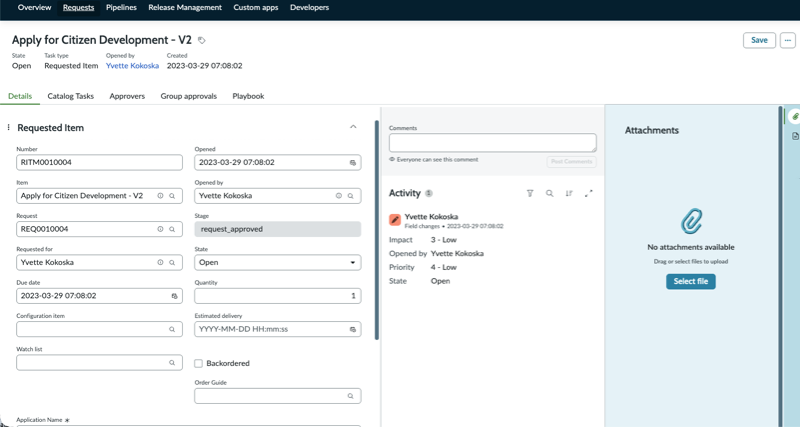Switch to the Group approvals tab
This screenshot has width=800, height=427.
189,96
